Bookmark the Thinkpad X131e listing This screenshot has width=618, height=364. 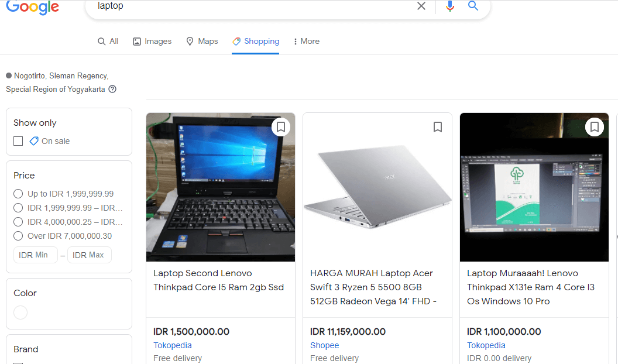point(595,127)
